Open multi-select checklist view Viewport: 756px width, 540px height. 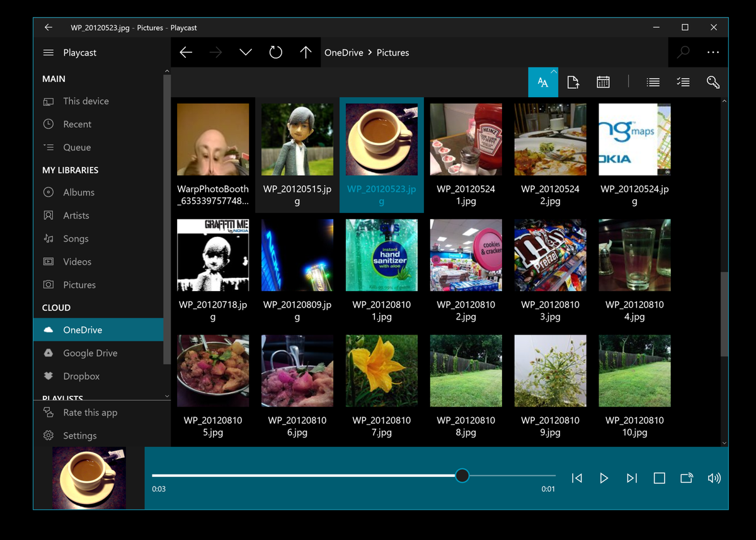coord(683,82)
